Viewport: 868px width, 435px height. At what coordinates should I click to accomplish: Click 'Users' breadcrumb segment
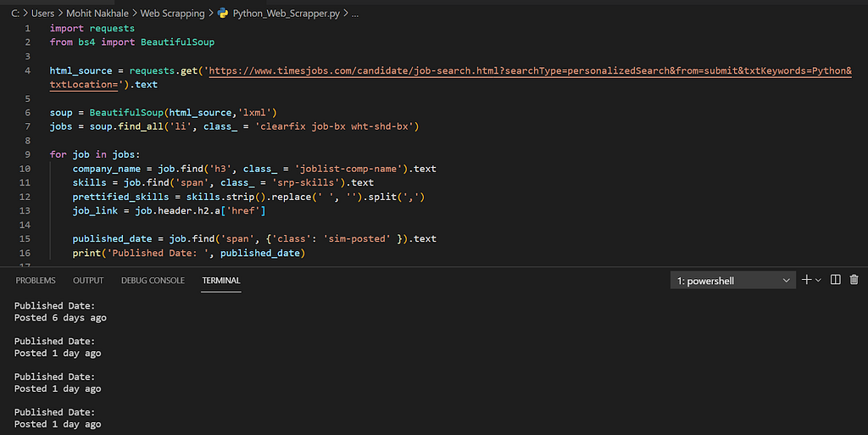(x=42, y=14)
